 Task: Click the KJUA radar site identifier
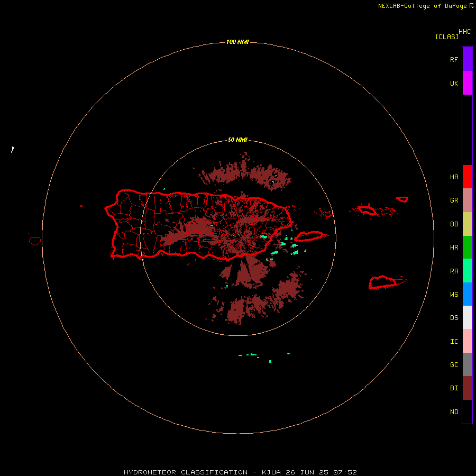pyautogui.click(x=271, y=472)
